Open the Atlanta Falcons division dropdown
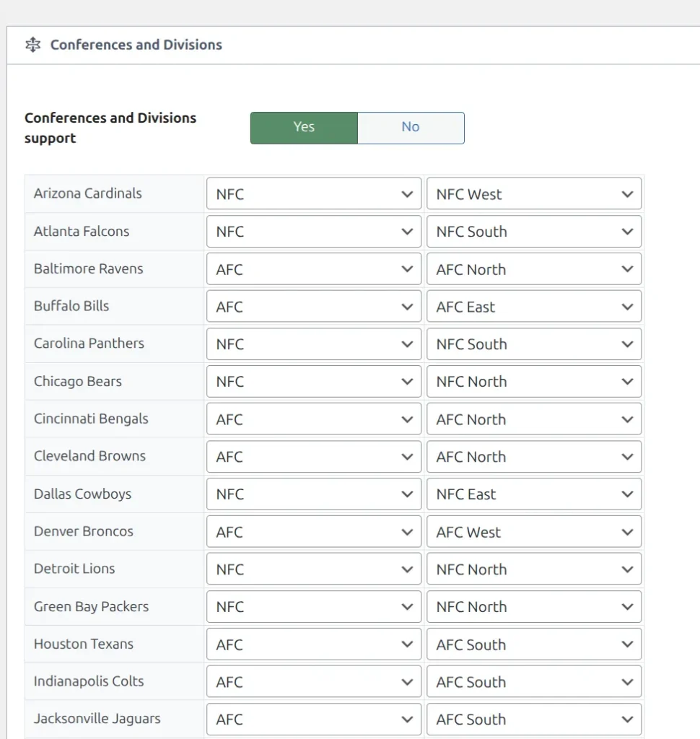The width and height of the screenshot is (700, 739). [533, 232]
